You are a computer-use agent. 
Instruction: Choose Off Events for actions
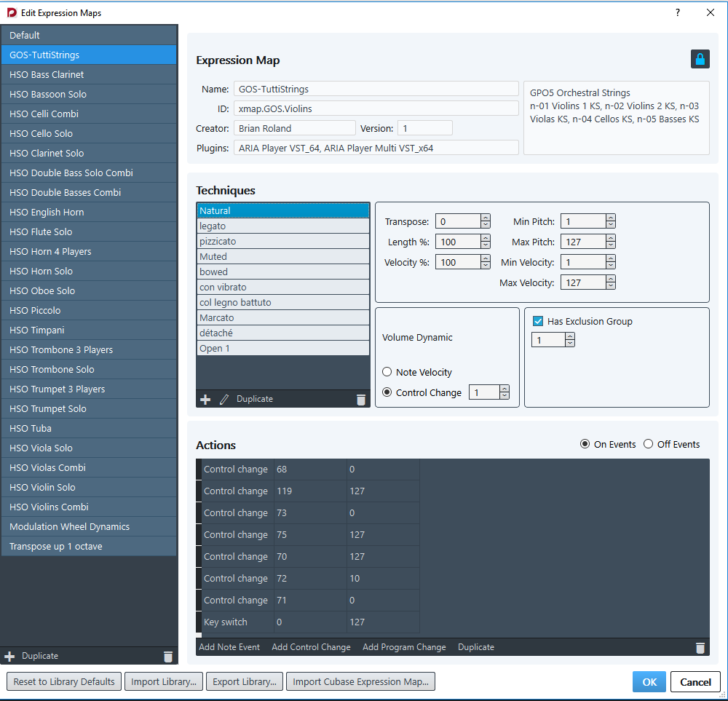648,444
